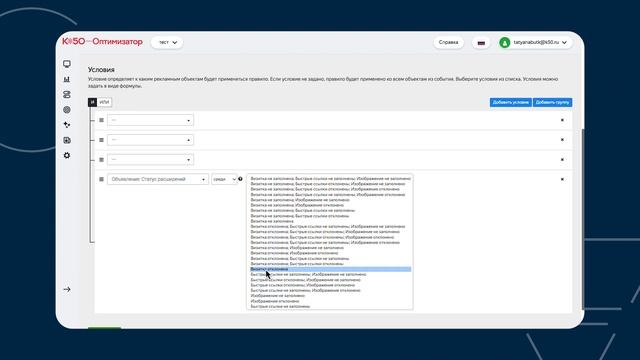Select 'Визитка отклонена; Быстрые ссылки не заполнены; Изображение отклонено'
This screenshot has height=360, width=640.
[x=331, y=242]
